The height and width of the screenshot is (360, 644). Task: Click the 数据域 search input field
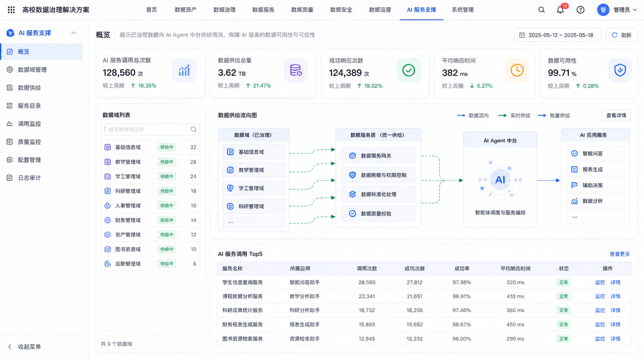click(x=150, y=129)
